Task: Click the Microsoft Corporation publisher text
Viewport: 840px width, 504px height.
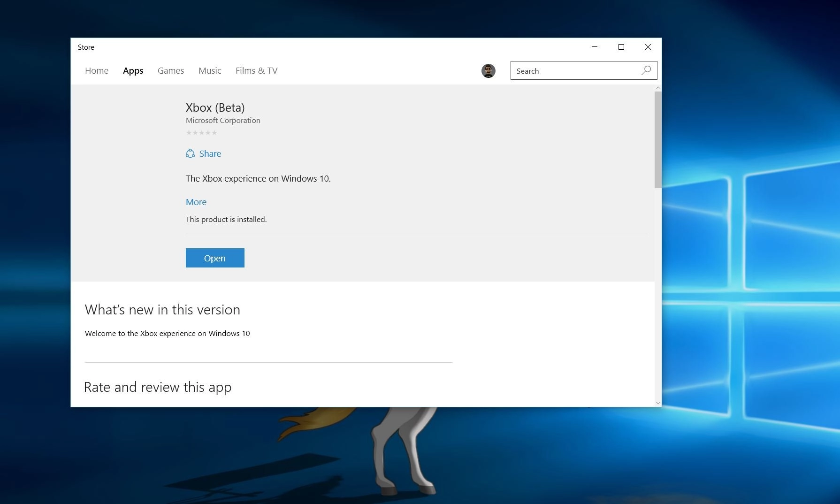Action: tap(223, 121)
